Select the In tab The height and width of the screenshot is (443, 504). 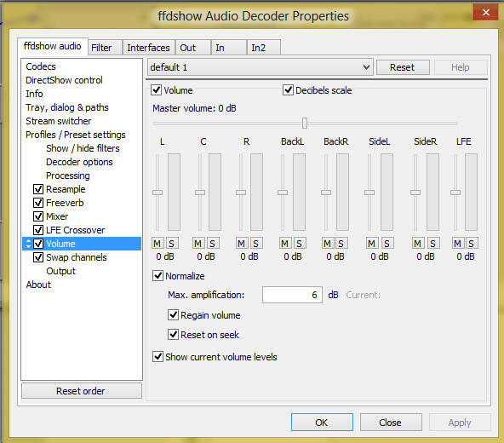click(229, 48)
